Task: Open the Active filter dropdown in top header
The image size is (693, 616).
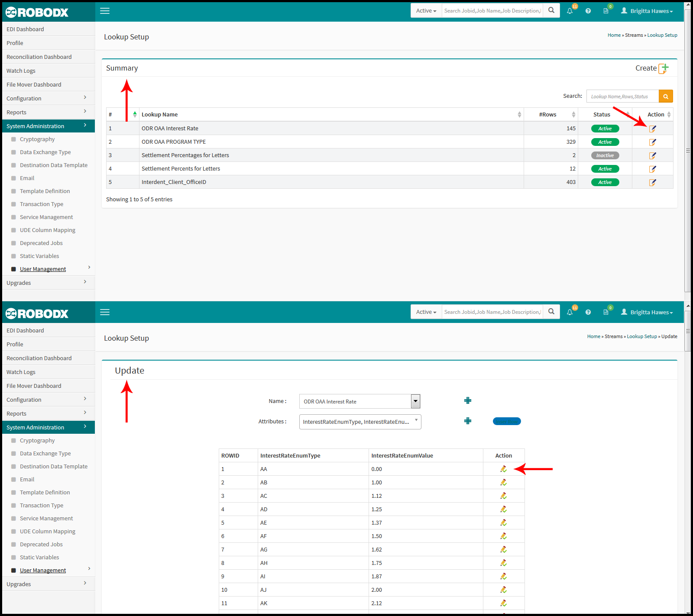Action: coord(426,11)
